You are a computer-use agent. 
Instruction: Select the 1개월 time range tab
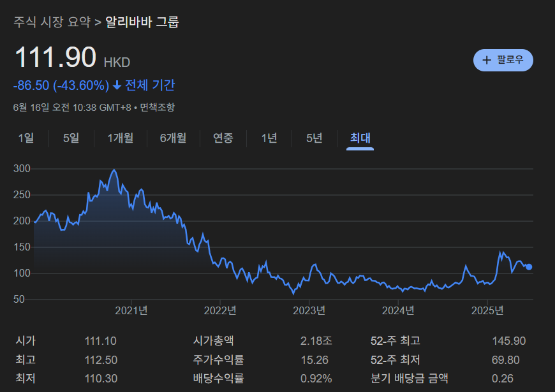pyautogui.click(x=121, y=138)
